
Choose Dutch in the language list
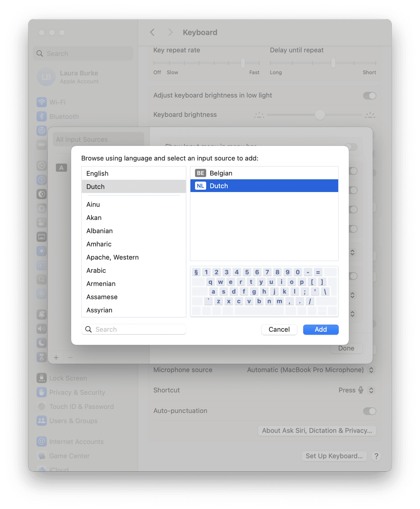click(134, 187)
